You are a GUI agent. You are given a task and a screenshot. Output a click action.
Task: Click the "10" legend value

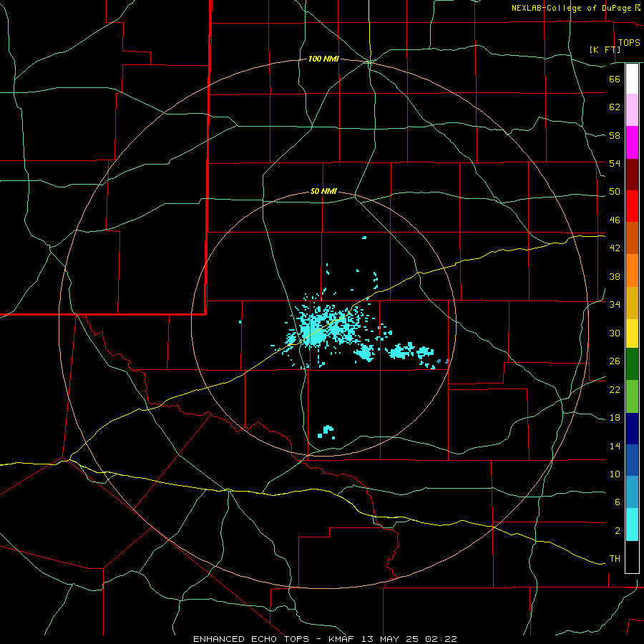(615, 474)
